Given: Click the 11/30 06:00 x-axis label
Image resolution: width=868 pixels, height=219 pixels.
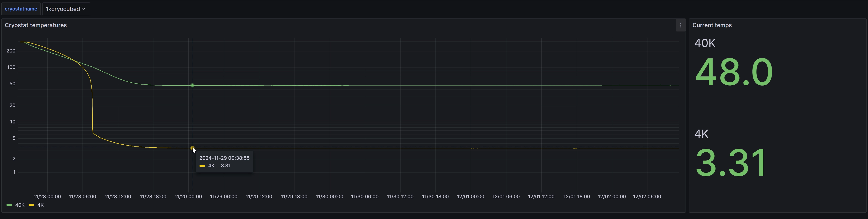Looking at the screenshot, I should 365,196.
